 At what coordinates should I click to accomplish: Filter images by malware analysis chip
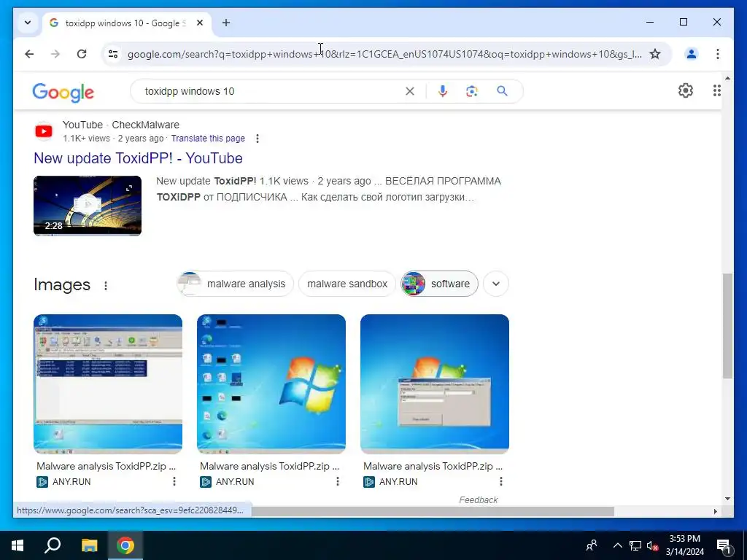point(236,284)
